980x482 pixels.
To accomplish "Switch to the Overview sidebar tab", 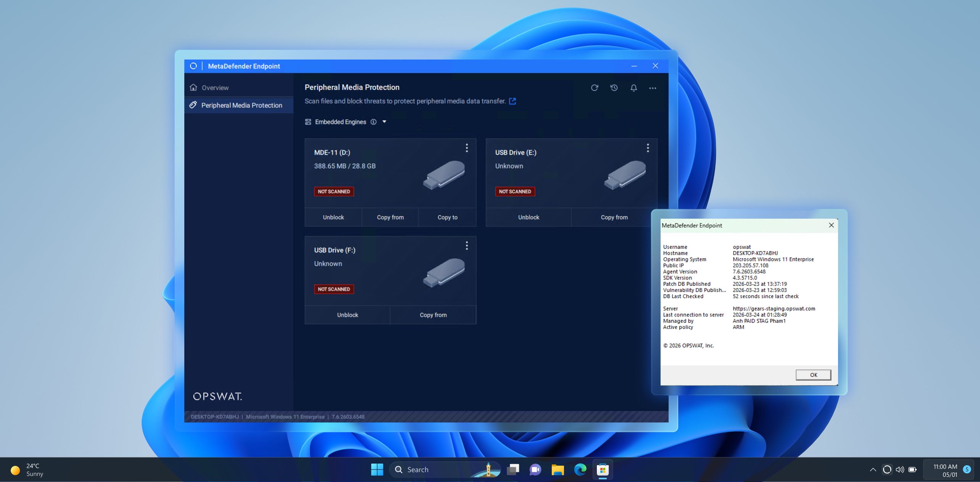I will 215,88.
